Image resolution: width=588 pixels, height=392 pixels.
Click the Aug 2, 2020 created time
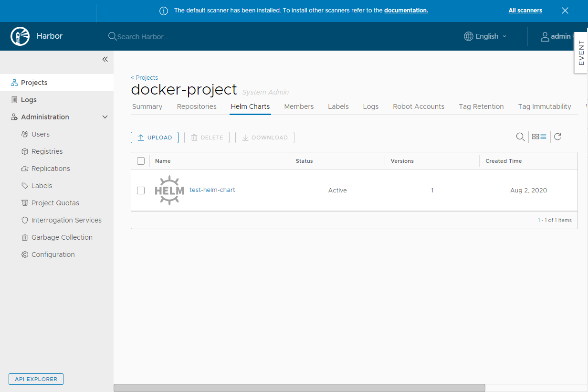point(528,191)
